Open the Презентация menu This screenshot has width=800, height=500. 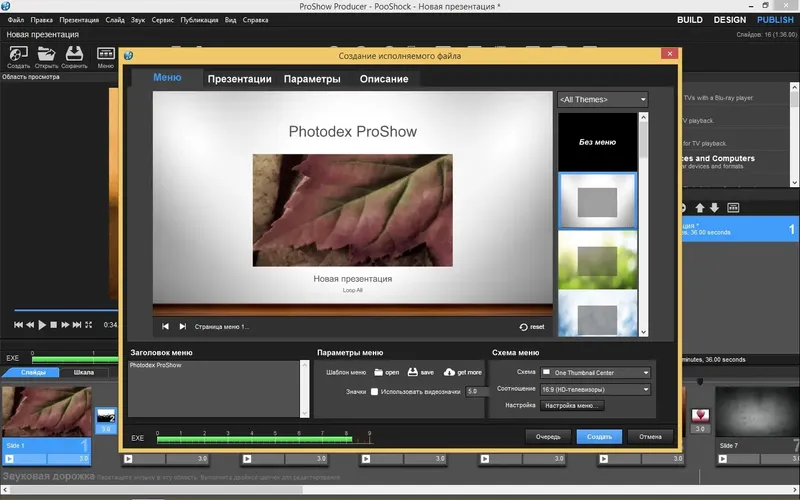[79, 20]
